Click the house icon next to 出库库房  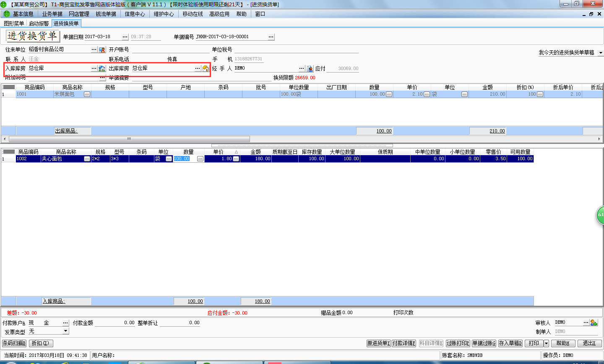[206, 68]
